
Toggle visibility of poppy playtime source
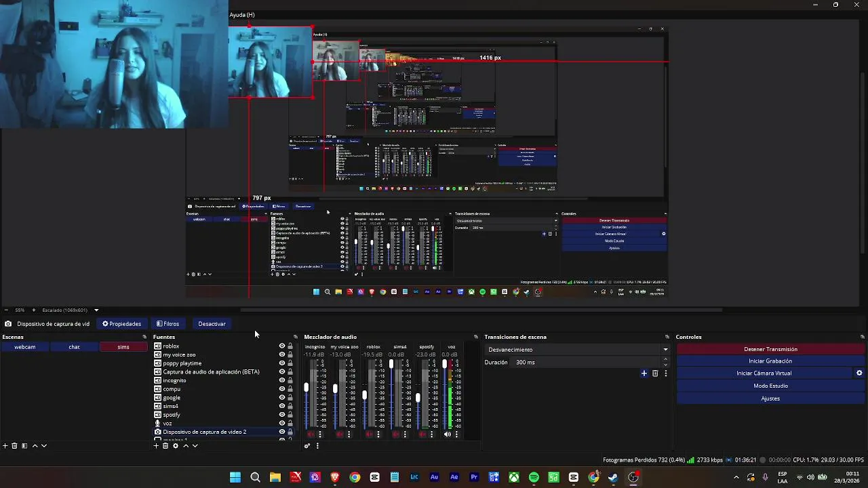coord(282,363)
